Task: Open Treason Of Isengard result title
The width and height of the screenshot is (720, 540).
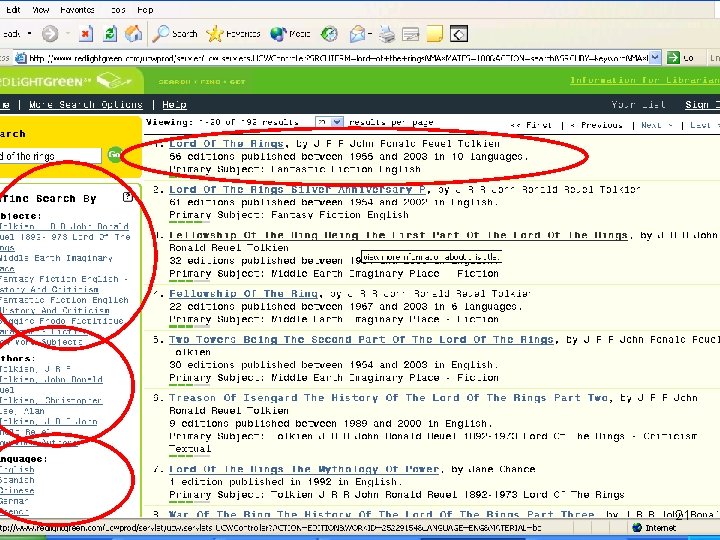Action: [x=390, y=398]
